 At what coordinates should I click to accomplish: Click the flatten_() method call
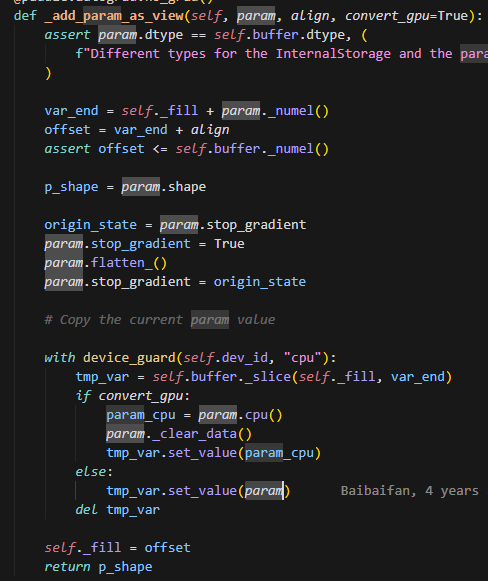coord(129,263)
